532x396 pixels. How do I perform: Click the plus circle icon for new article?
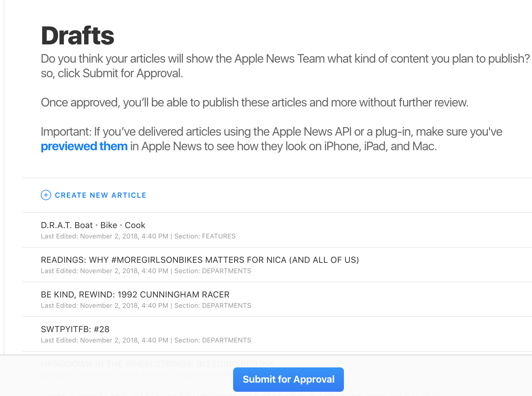[x=46, y=195]
